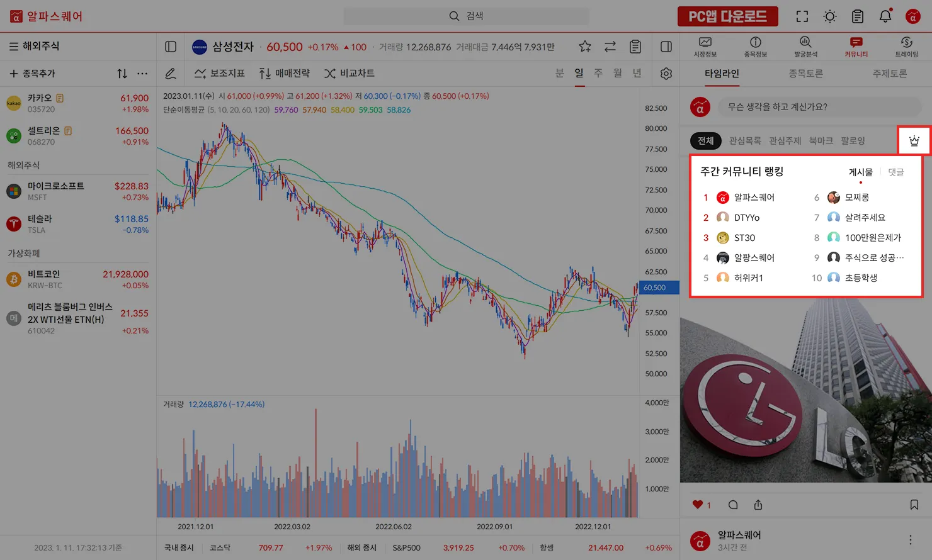932x560 pixels.
Task: Select 테슬라 TSLA in watchlist
Action: (78, 224)
